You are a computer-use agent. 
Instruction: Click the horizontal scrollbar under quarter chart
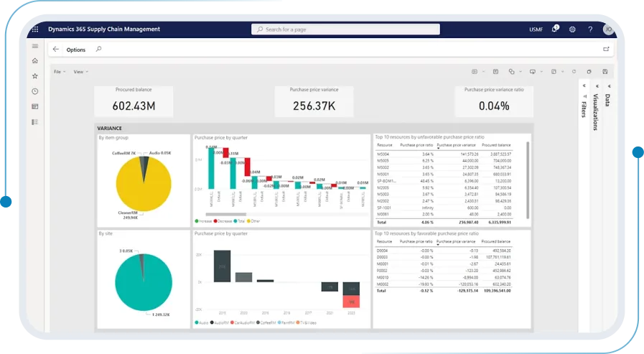tap(226, 214)
